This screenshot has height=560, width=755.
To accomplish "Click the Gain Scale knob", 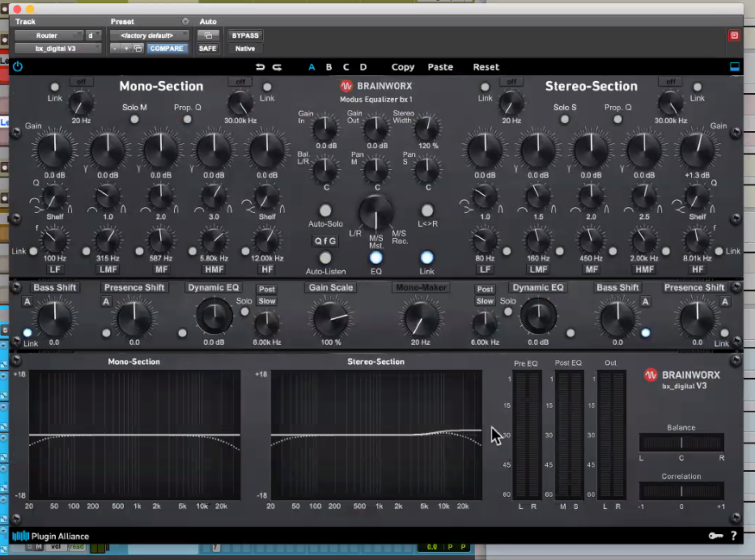I will [331, 318].
